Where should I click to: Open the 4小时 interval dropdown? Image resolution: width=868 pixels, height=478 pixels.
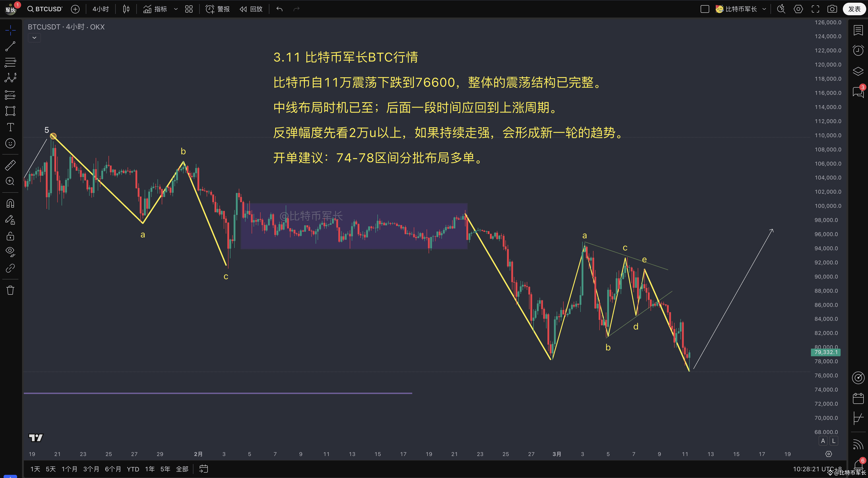[x=100, y=9]
